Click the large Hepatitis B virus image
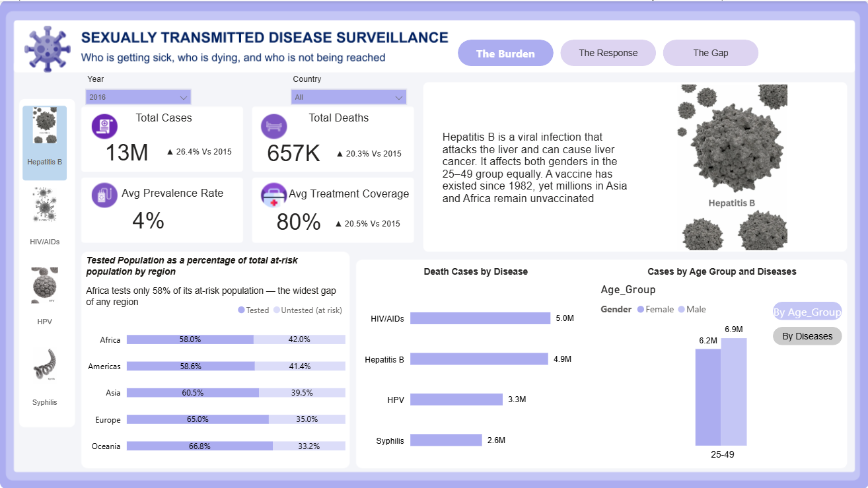Screen dimensions: 868x488 pos(732,167)
